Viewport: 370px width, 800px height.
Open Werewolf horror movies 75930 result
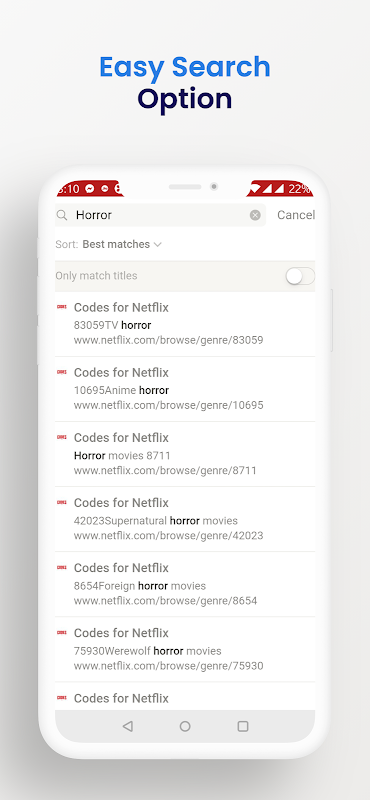click(185, 649)
